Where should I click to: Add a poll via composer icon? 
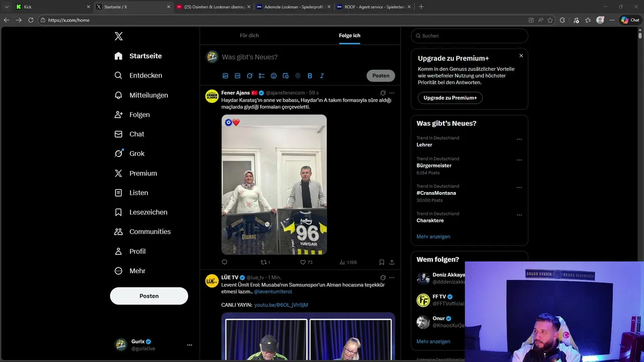point(262,76)
